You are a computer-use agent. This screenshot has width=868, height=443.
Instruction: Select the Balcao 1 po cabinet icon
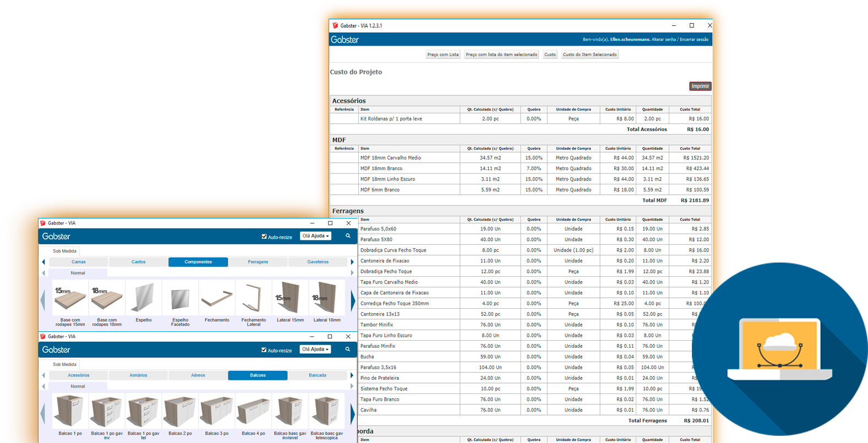70,412
